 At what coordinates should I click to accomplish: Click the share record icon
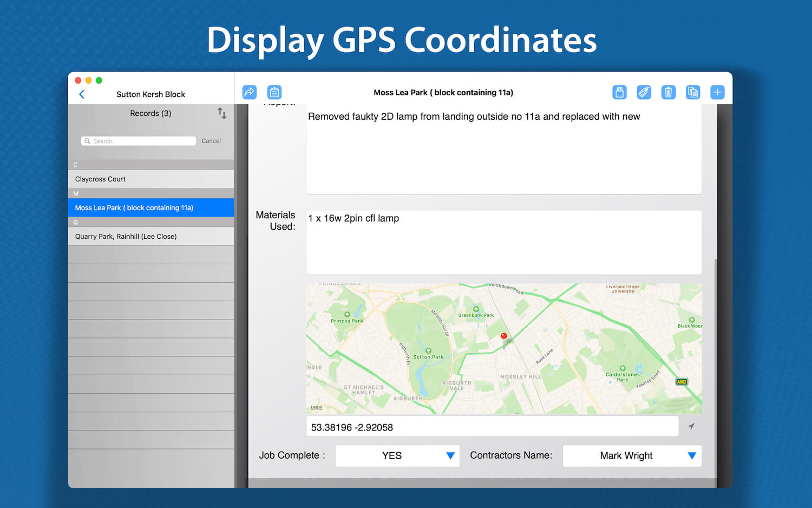249,92
